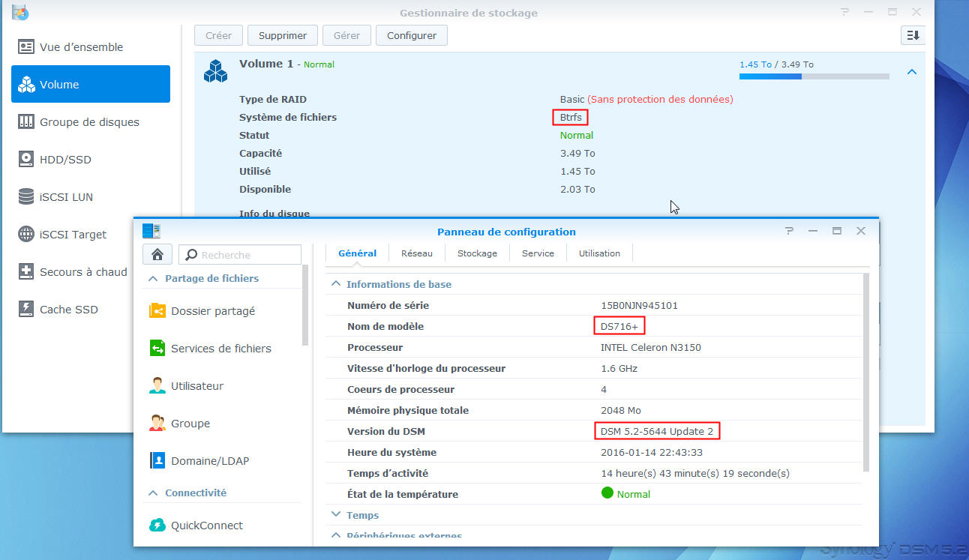This screenshot has height=560, width=969.
Task: Click the home icon in Panneau de configuration
Action: (x=157, y=255)
